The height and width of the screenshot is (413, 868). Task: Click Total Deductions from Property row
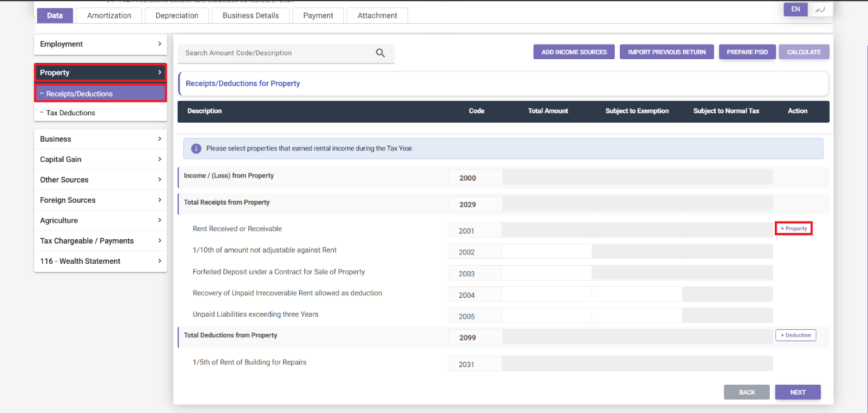(x=503, y=337)
